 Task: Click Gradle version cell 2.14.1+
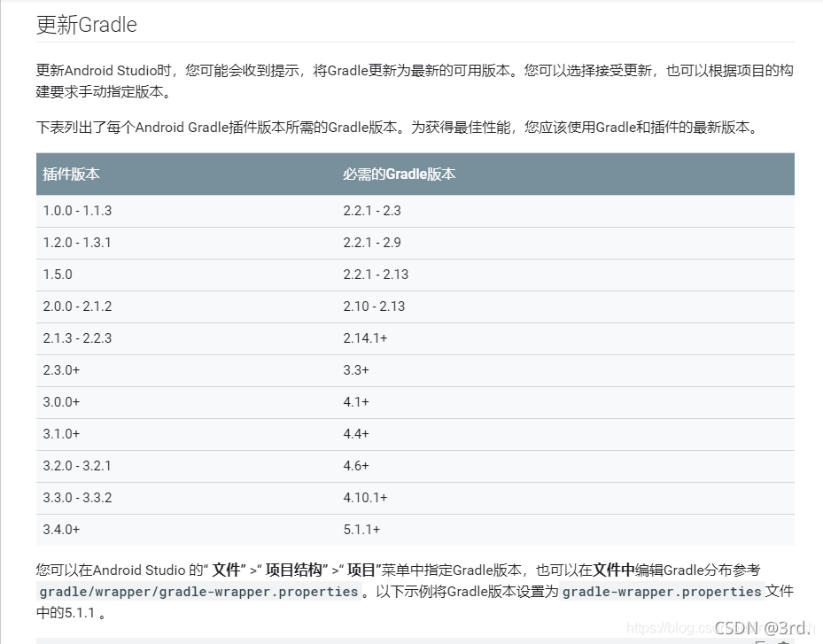365,338
